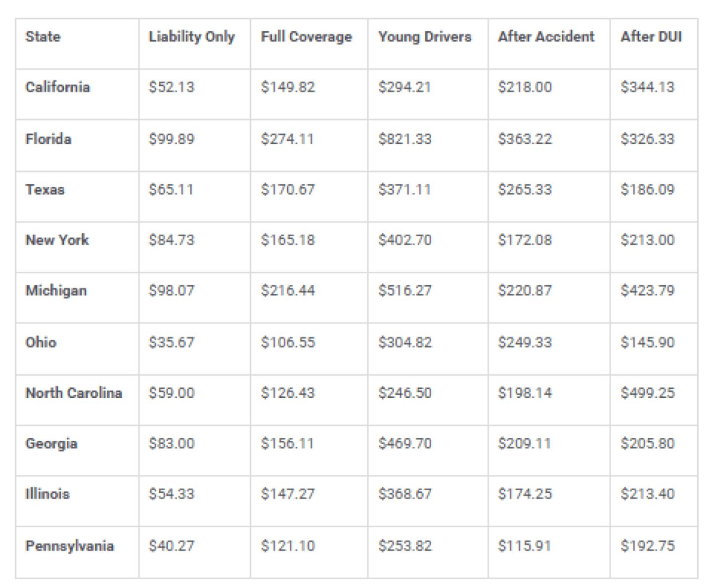This screenshot has width=712, height=588.
Task: Select the After Accident column header
Action: [x=546, y=37]
